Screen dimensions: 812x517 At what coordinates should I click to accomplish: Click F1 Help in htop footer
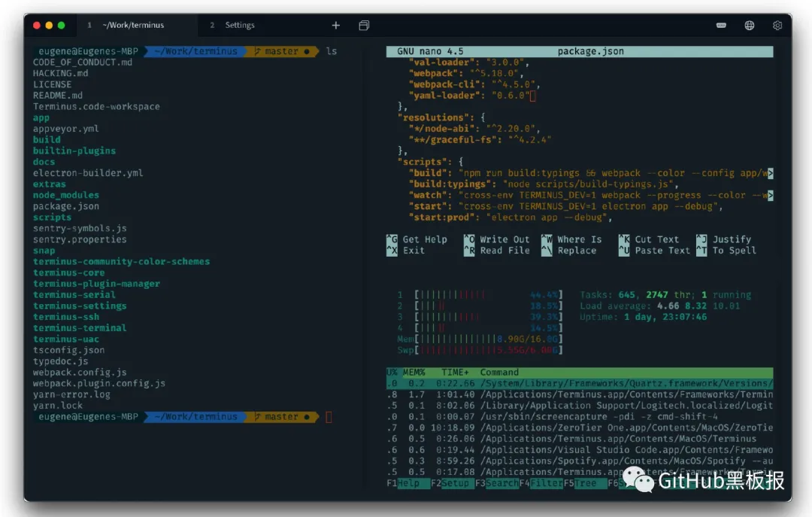tap(404, 483)
